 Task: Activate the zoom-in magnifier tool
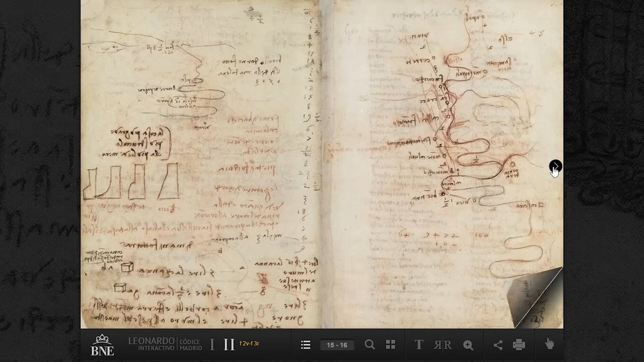[468, 345]
